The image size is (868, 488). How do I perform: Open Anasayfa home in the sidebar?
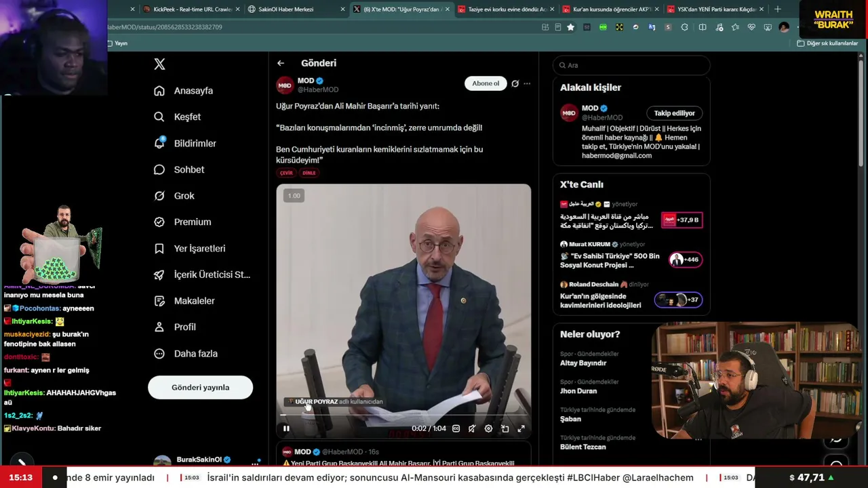click(x=184, y=91)
